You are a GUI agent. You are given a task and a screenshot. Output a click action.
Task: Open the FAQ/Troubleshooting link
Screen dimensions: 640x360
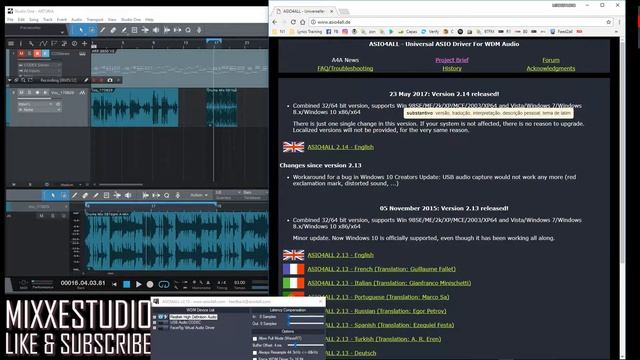(345, 68)
